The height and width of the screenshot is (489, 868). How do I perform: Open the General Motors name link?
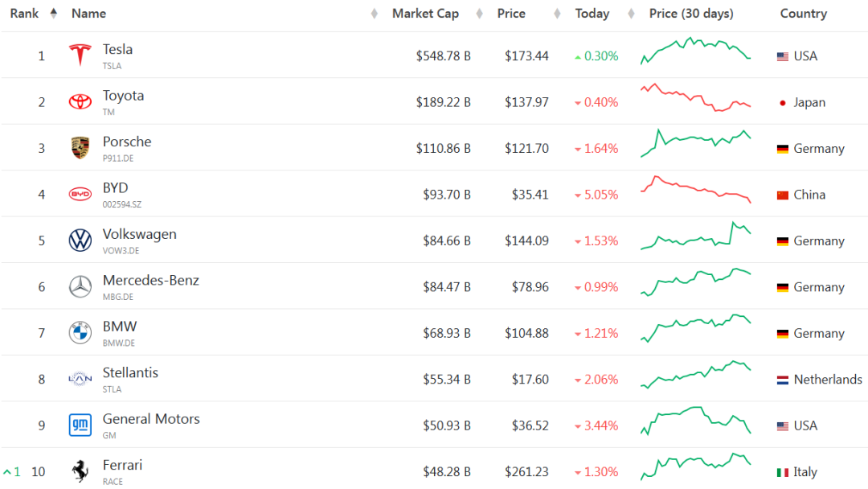click(151, 419)
